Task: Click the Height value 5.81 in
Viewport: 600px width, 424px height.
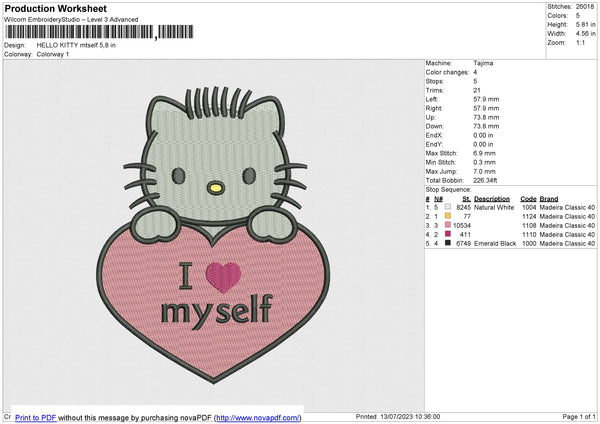Action: 586,24
